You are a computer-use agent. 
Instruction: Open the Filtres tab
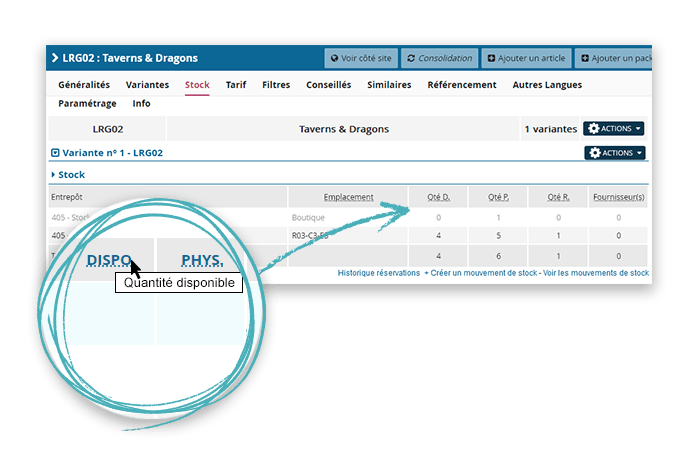276,85
